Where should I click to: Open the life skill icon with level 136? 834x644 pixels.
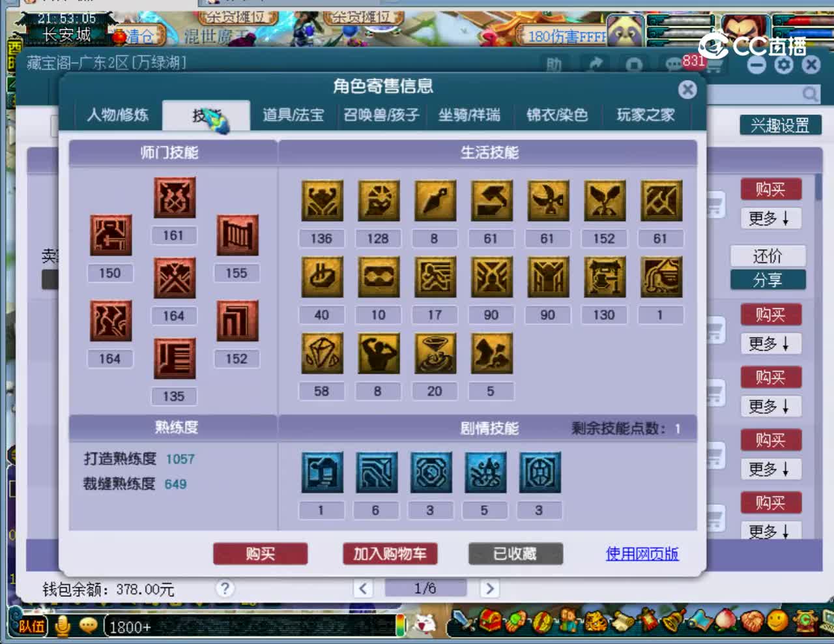(x=322, y=201)
